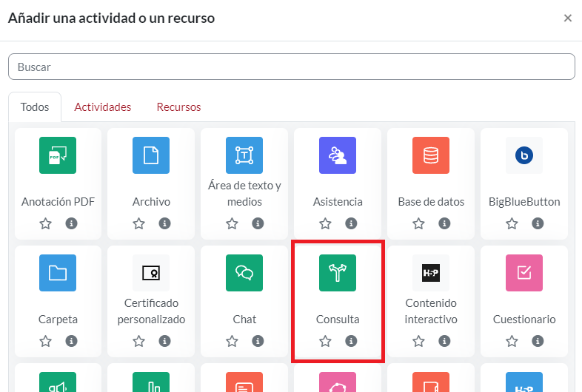Select the Consulta activity icon

point(338,273)
